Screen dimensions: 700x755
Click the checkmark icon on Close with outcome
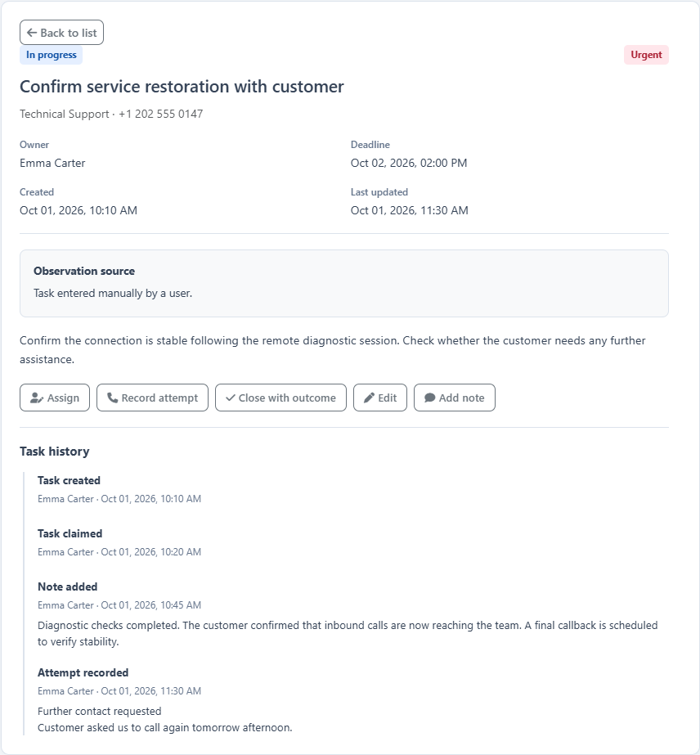coord(230,398)
